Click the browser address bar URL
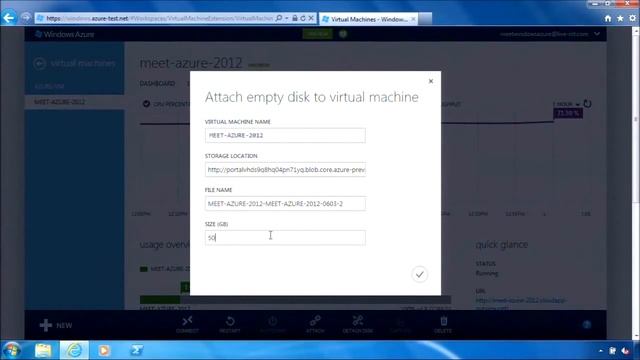Image resolution: width=640 pixels, height=360 pixels. click(159, 18)
